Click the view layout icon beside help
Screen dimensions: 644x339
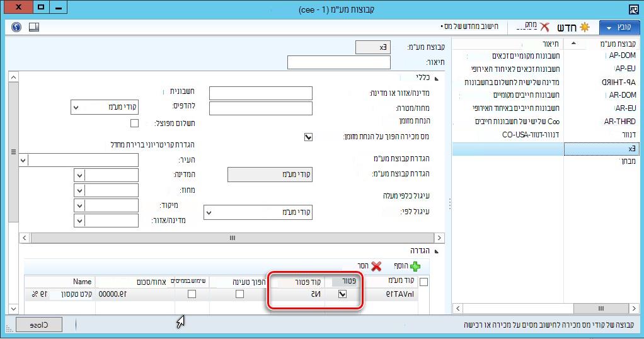(34, 27)
